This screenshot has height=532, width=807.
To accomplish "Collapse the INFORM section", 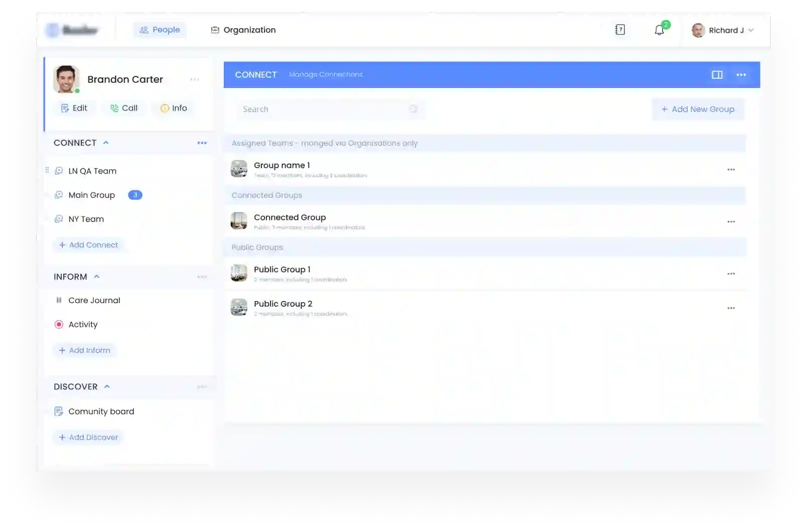I will 97,277.
